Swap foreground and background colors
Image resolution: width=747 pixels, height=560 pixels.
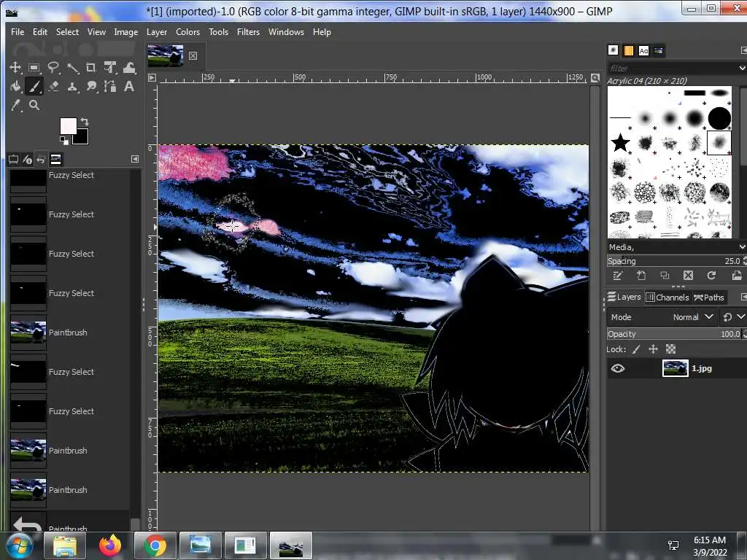[85, 122]
